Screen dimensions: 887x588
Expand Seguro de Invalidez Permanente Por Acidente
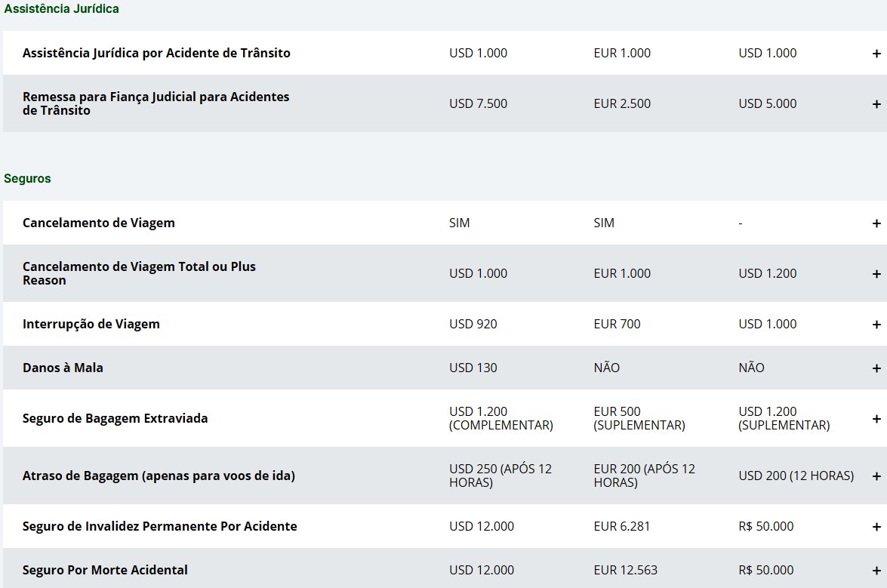[876, 527]
